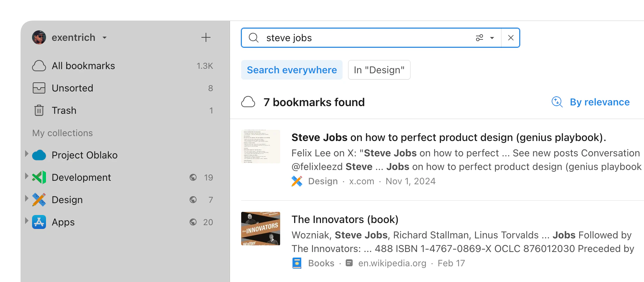The height and width of the screenshot is (282, 644).
Task: Click the public globe icon on Design
Action: [x=193, y=200]
